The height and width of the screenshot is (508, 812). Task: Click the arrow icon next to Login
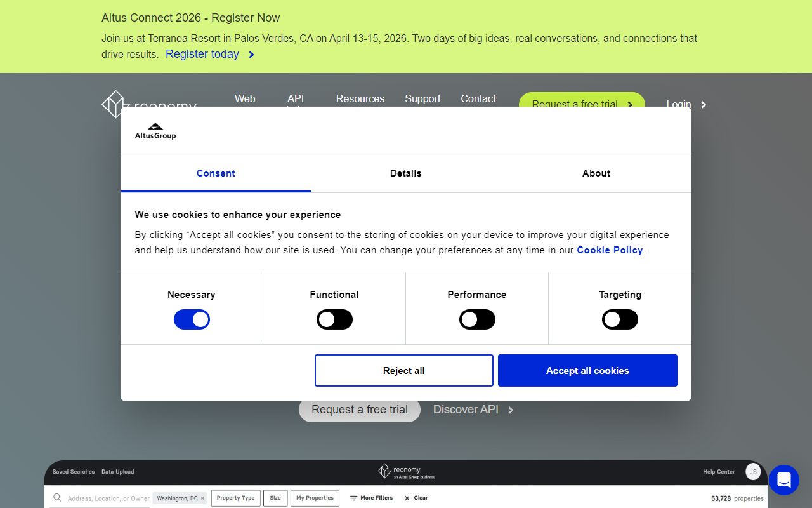pyautogui.click(x=703, y=105)
